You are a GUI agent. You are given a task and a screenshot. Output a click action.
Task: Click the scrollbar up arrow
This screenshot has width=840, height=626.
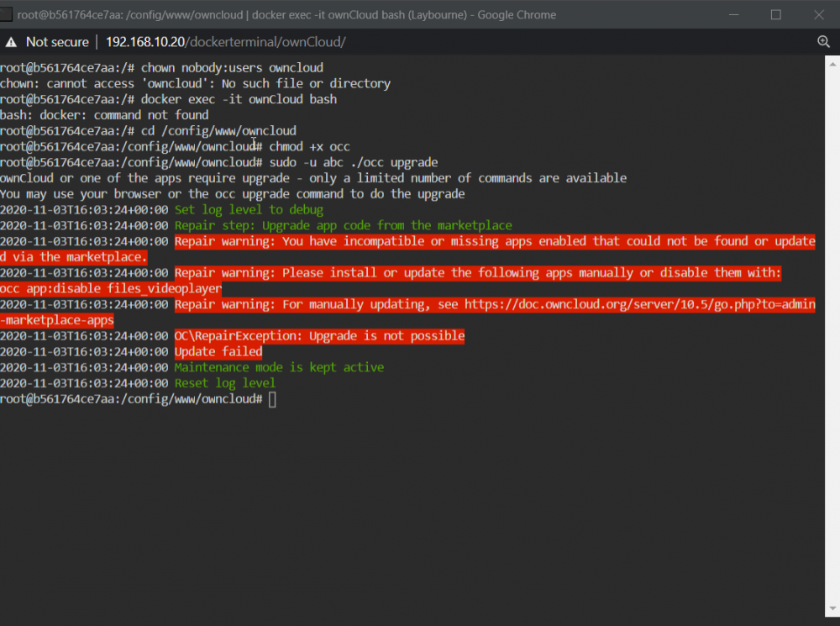[x=832, y=65]
